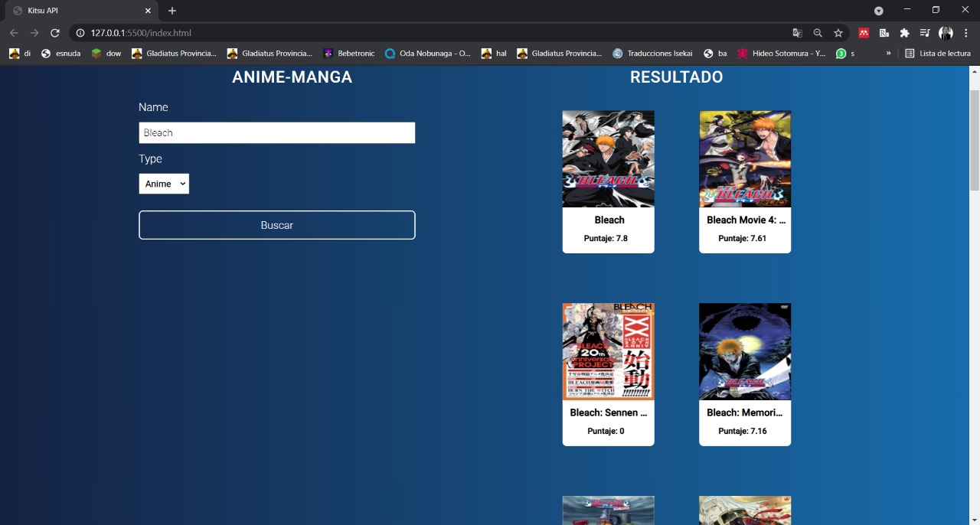Open the 'esnuda' bookmark
980x525 pixels.
click(60, 54)
